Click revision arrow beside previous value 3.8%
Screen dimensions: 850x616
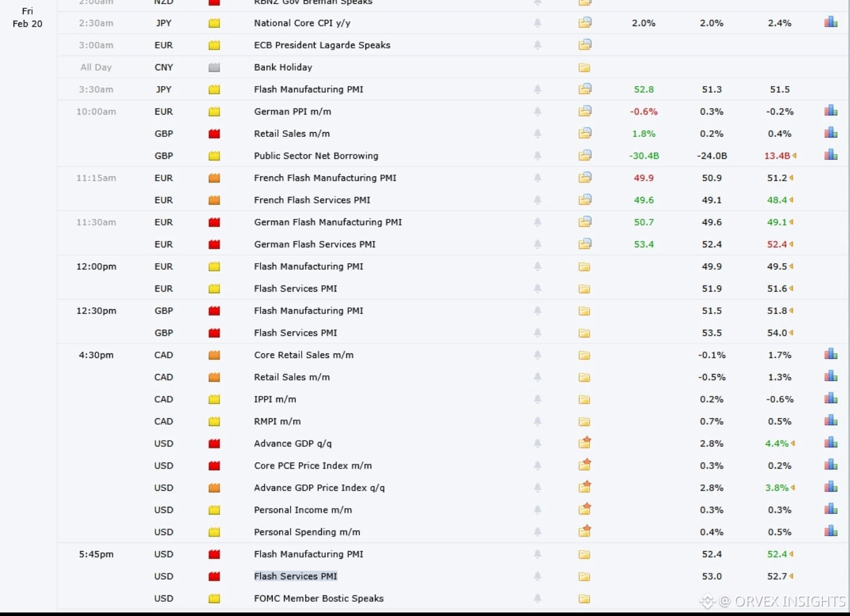(793, 487)
